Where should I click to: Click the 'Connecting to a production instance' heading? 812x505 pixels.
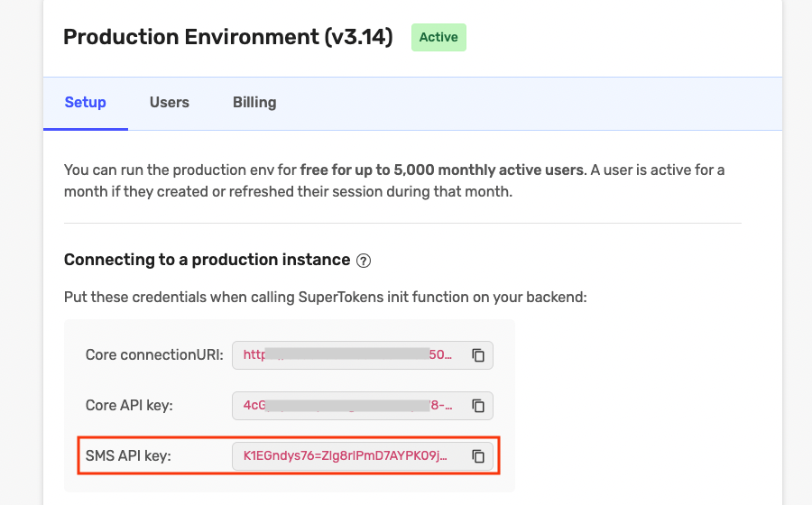click(x=207, y=260)
